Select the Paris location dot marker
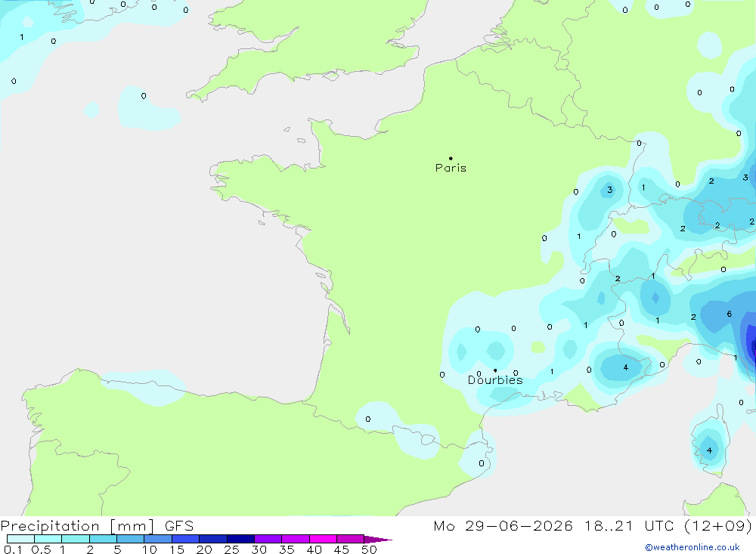The height and width of the screenshot is (554, 756). pos(451,158)
